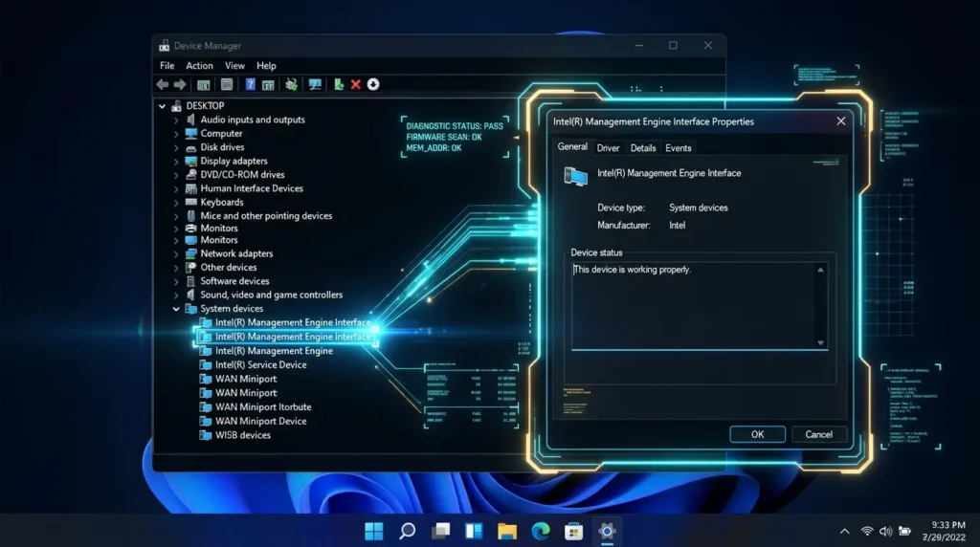
Task: Click the volume icon in system tray
Action: click(x=885, y=532)
